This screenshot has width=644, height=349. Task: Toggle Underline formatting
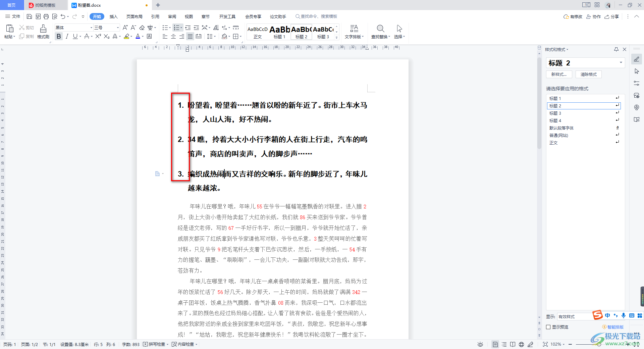pos(75,36)
